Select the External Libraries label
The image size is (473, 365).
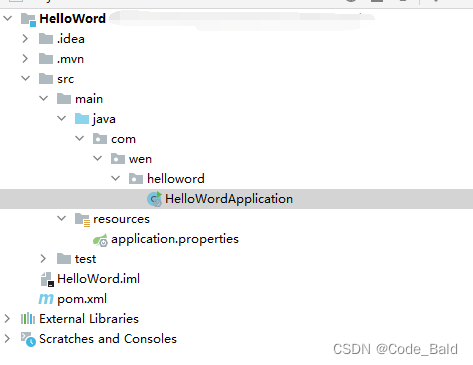click(x=89, y=319)
